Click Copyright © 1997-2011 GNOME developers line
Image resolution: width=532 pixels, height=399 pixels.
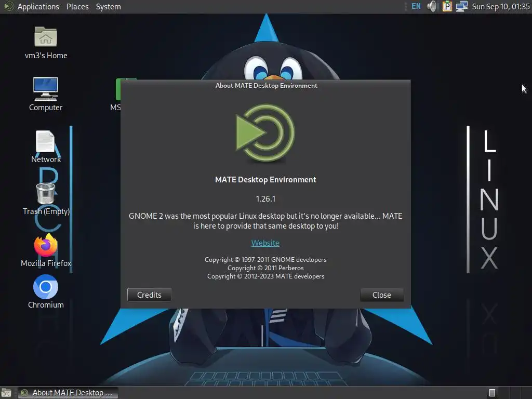pos(265,260)
